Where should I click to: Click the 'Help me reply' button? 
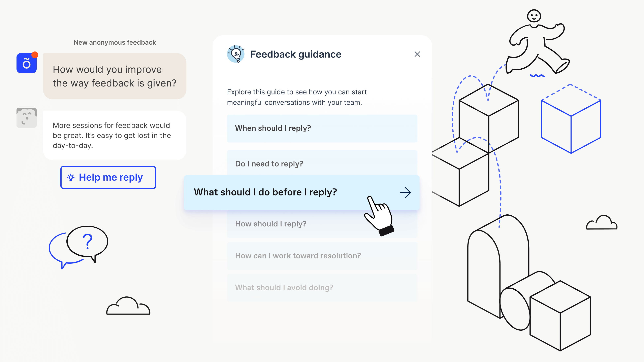click(x=108, y=177)
